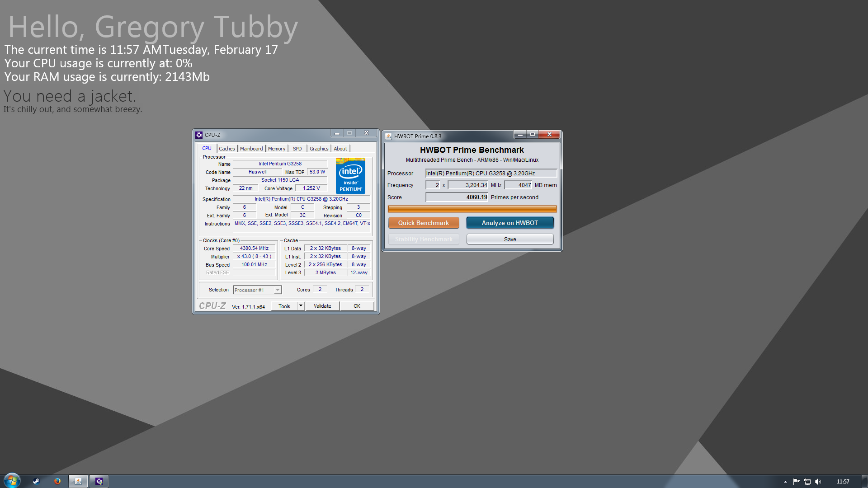Click the frequency value 3,204.34
Viewport: 868px width, 488px height.
click(x=468, y=185)
